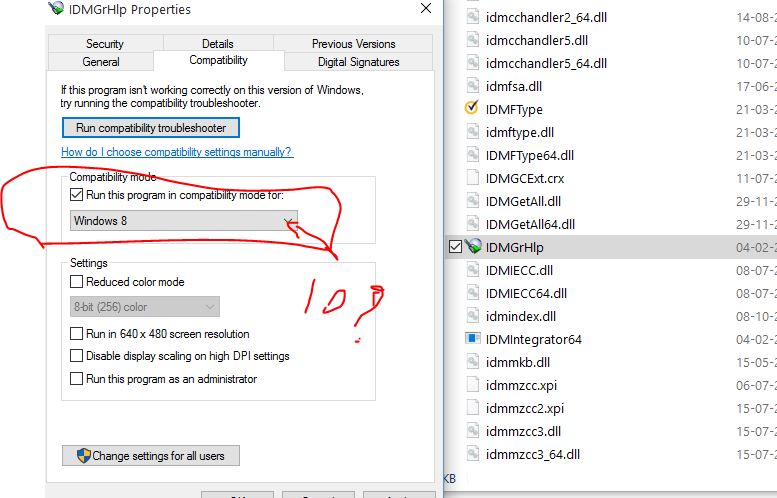Open the Previous Versions tab
This screenshot has height=498, width=777.
click(353, 44)
